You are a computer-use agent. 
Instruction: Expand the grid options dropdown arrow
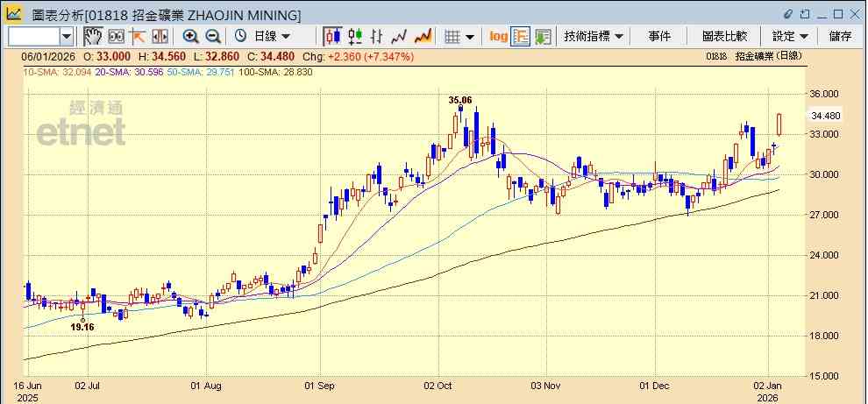click(470, 37)
